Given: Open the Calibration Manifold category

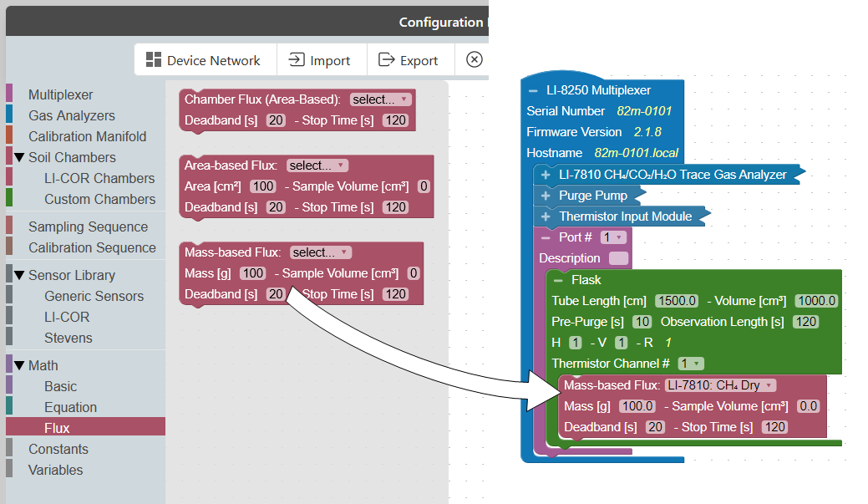Looking at the screenshot, I should 87,136.
